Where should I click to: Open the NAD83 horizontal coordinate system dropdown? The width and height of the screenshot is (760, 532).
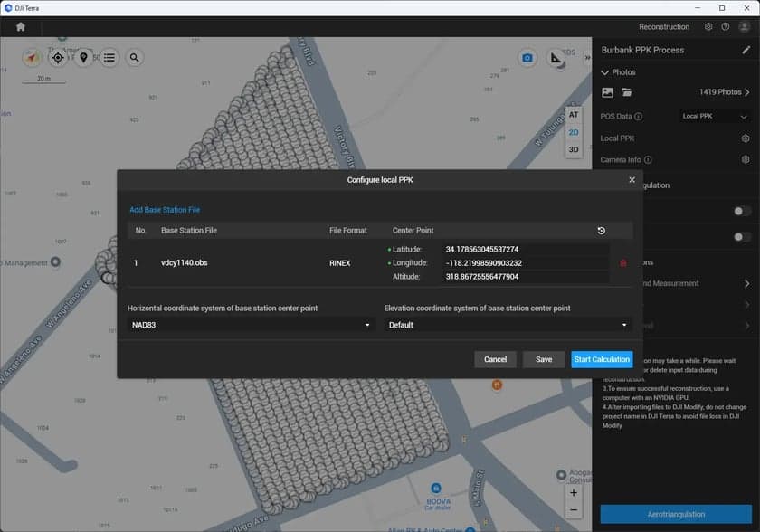tap(251, 325)
